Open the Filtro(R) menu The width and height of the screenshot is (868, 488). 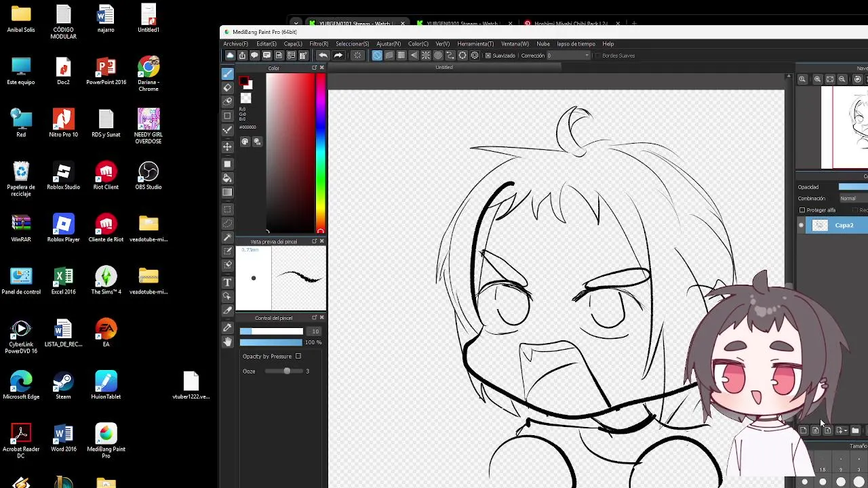coord(319,44)
